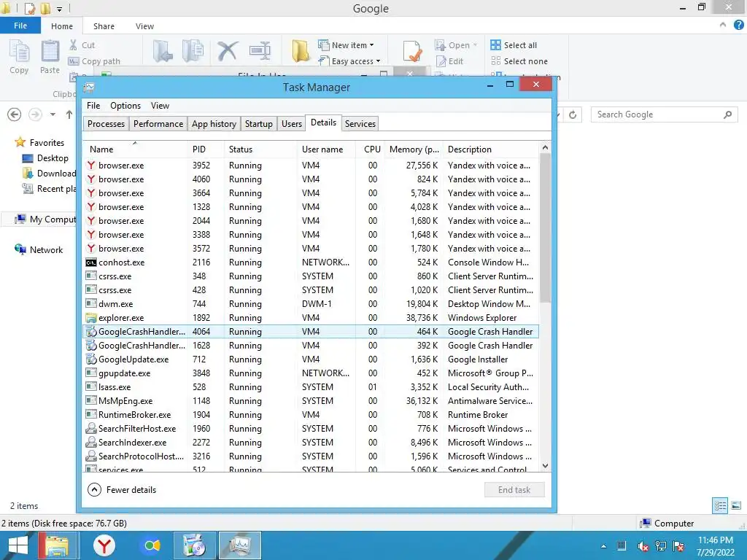Open the Quick Access Toolbar customize dropdown

[x=60, y=9]
